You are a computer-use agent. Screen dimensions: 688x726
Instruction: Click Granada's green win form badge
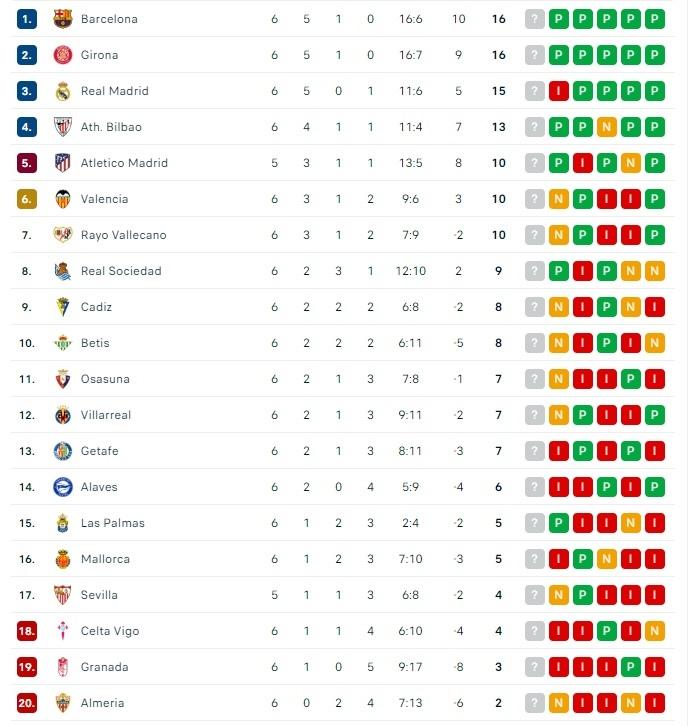(x=631, y=667)
